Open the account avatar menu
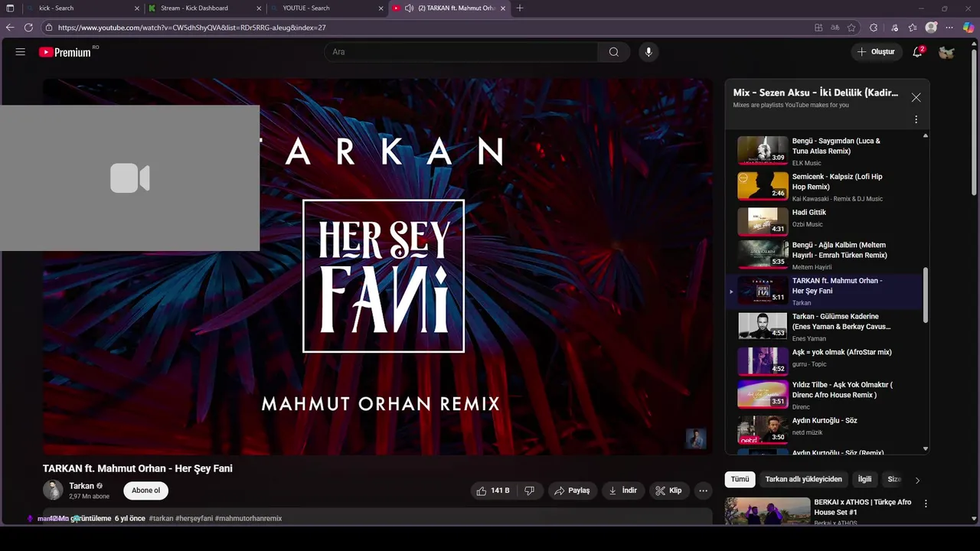Screen dimensions: 980x551 (946, 52)
